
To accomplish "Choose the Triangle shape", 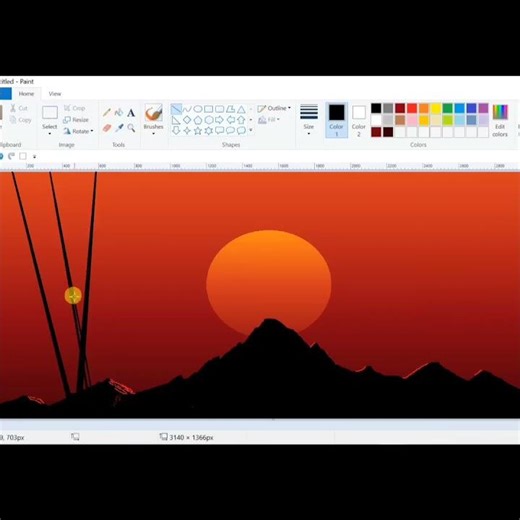I will tap(241, 109).
